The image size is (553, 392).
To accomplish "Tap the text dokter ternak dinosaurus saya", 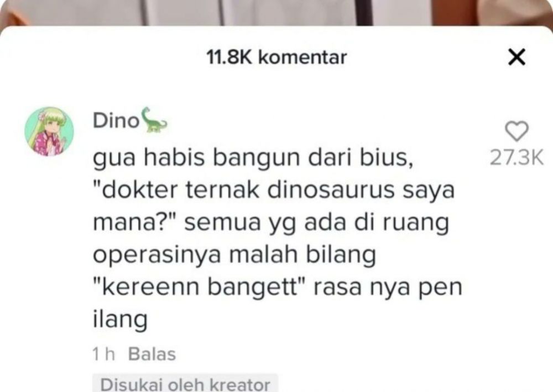I will 279,190.
